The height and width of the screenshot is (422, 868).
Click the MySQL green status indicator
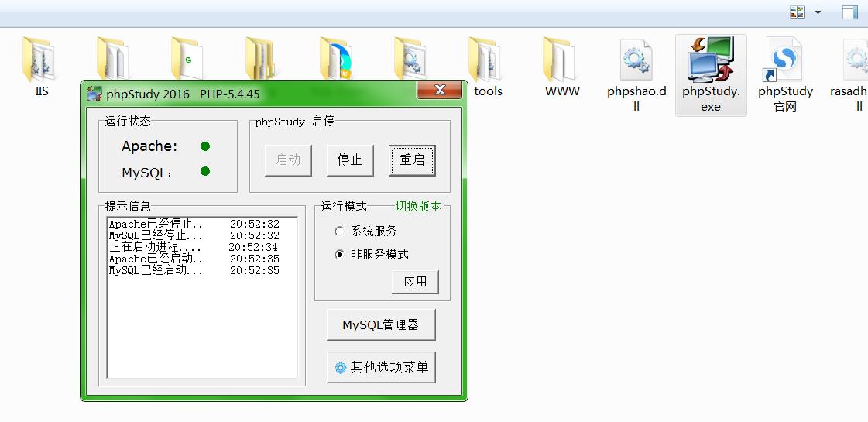[205, 171]
